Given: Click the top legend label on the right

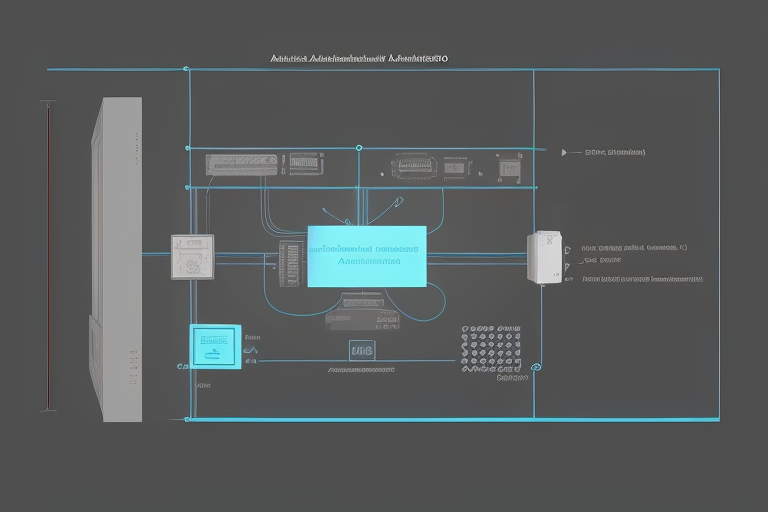Looking at the screenshot, I should (x=614, y=153).
